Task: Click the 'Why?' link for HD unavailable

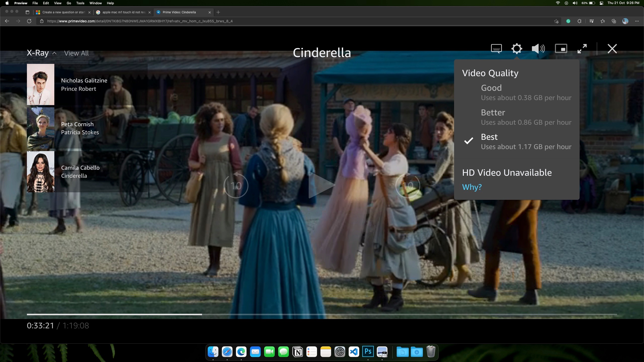Action: [472, 187]
